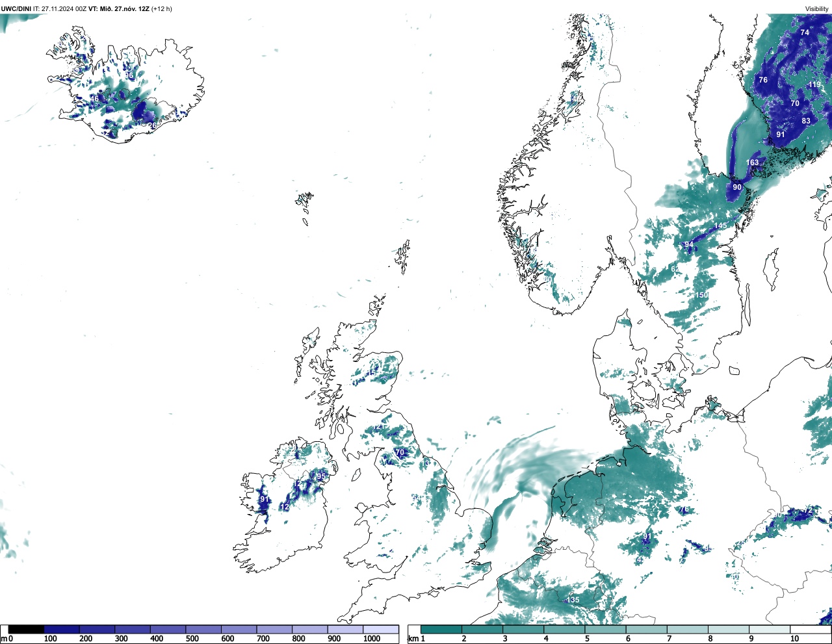The width and height of the screenshot is (832, 644).
Task: Click the 1–2 km dark teal swatch
Action: [x=441, y=630]
